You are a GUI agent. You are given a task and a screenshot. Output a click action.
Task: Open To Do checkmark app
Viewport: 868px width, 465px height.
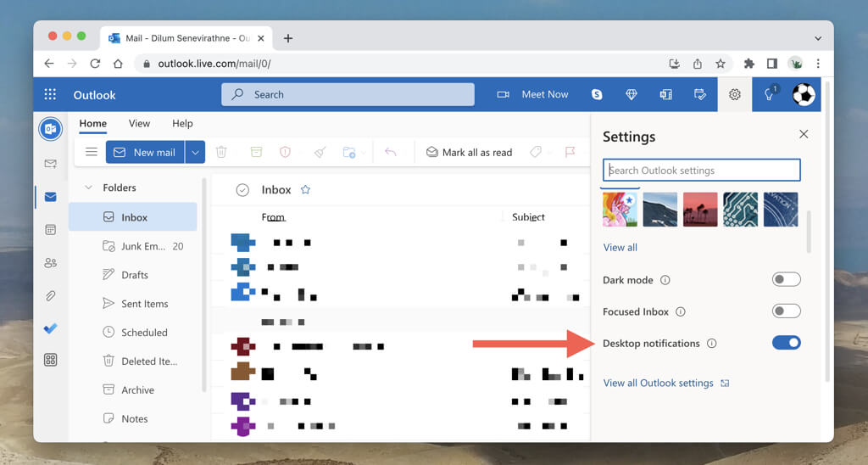(x=50, y=328)
